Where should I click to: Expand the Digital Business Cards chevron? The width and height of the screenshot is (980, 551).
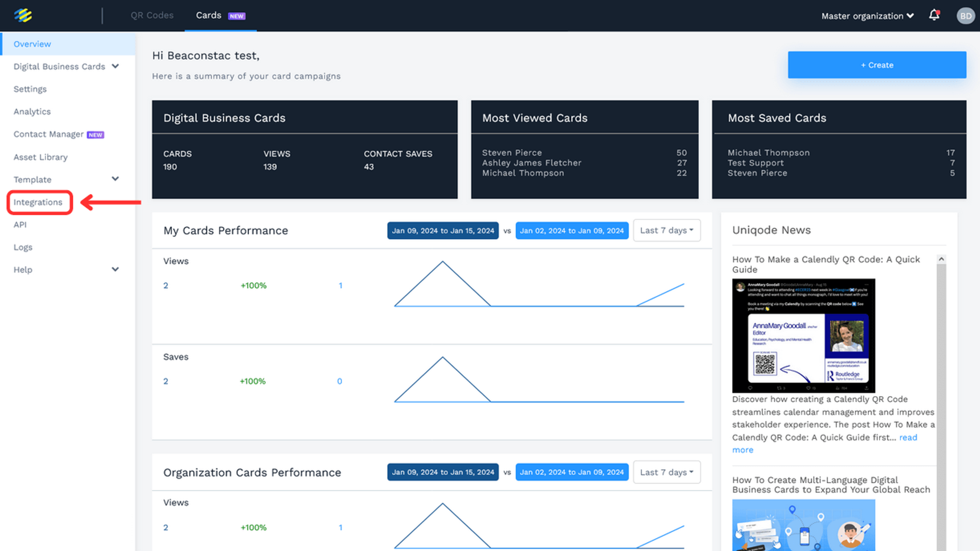point(115,66)
